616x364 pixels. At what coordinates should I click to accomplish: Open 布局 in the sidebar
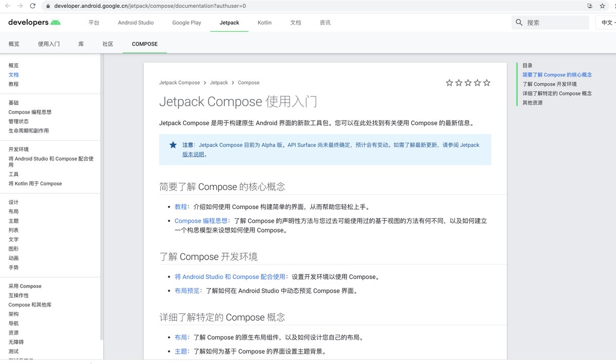13,212
